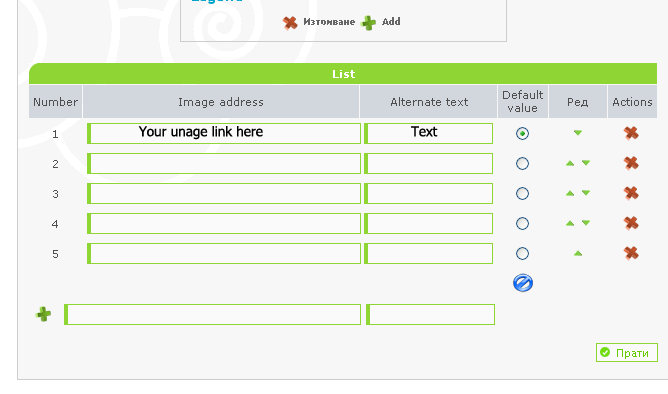Move row 3 down with green arrow
Screen dimensions: 668x394
coord(586,193)
